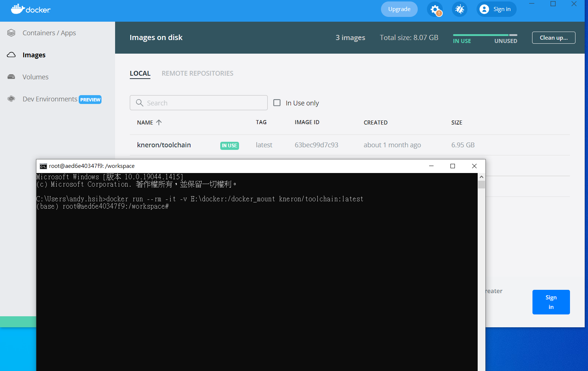Click the Dev Environments sidebar icon
Image resolution: width=588 pixels, height=371 pixels.
11,99
